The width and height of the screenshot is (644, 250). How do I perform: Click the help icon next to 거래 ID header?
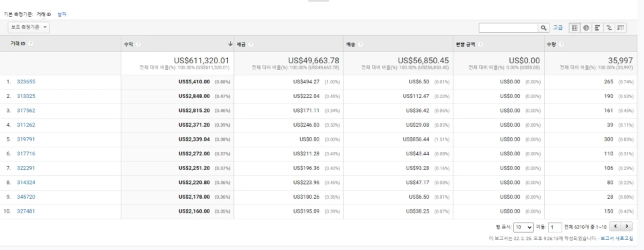[x=31, y=43]
